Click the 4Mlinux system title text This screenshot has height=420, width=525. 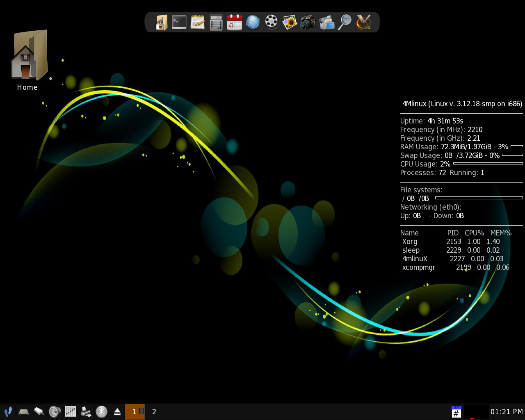coord(462,104)
